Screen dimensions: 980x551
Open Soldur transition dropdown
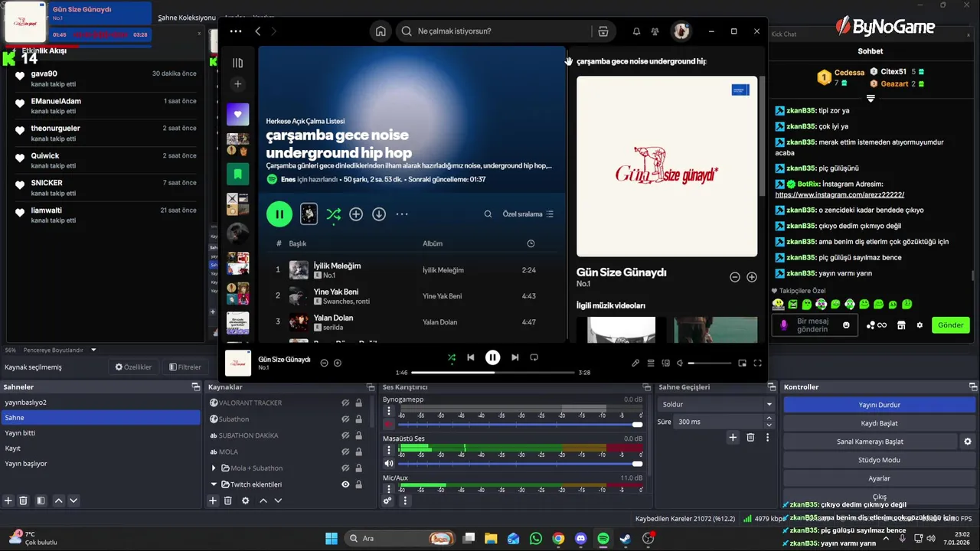point(717,404)
